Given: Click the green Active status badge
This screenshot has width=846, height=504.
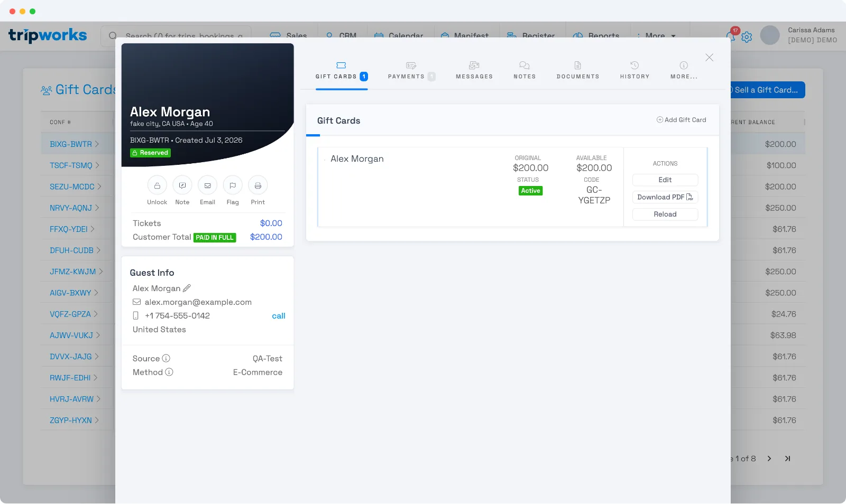Looking at the screenshot, I should click(x=530, y=191).
